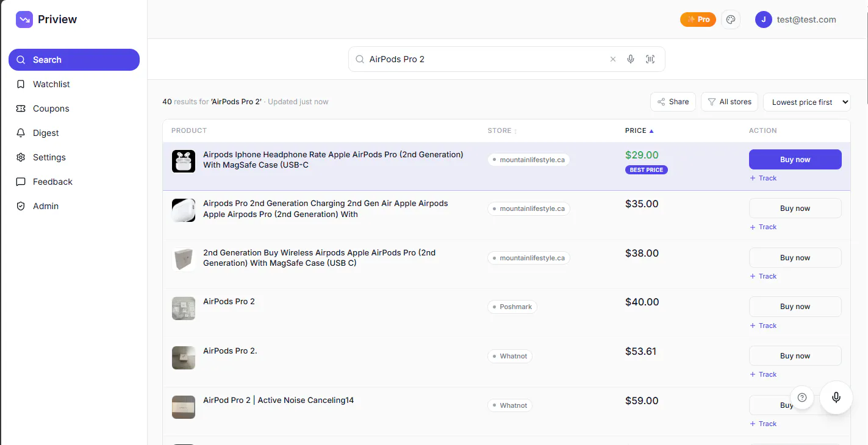The width and height of the screenshot is (868, 445).
Task: Share the search results
Action: tap(673, 102)
